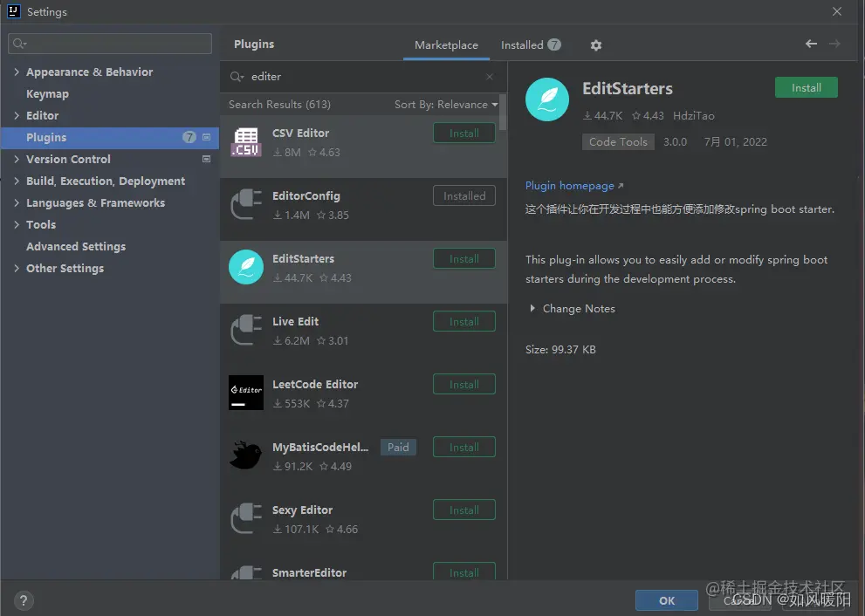Image resolution: width=865 pixels, height=616 pixels.
Task: Open the Sort By: Relevance dropdown
Action: (446, 104)
